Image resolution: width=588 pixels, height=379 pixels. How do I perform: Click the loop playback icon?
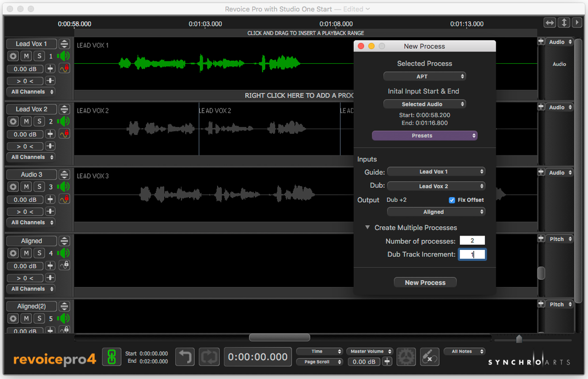coord(209,357)
